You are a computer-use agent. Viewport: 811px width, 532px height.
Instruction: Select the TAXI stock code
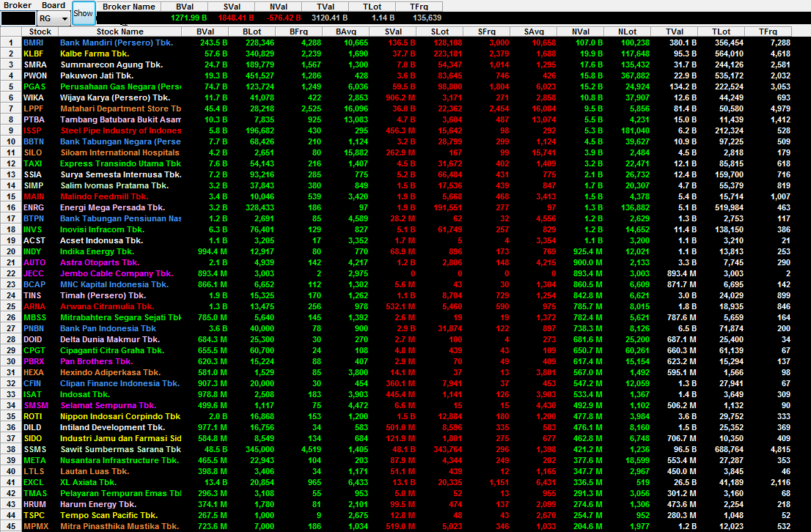click(32, 163)
